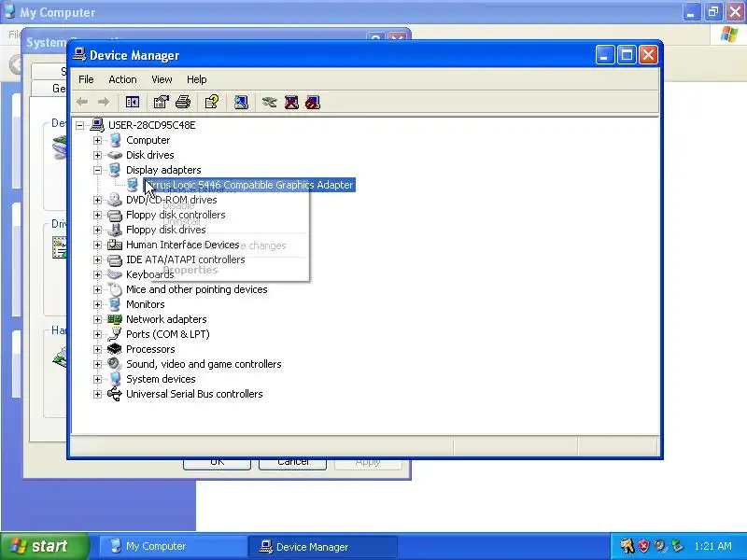Expand the Processors node
747x560 pixels.
(98, 349)
